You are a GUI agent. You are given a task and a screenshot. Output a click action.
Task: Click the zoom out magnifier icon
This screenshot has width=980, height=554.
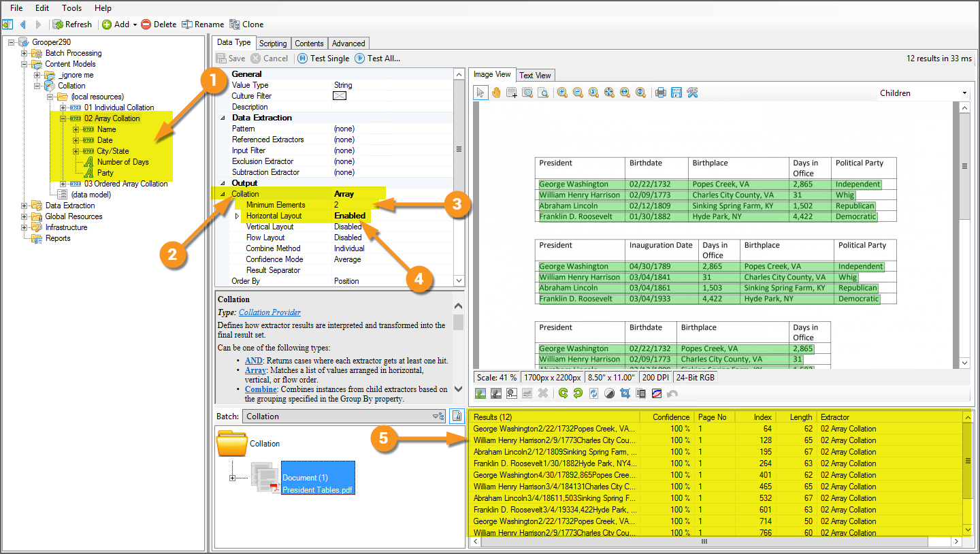pos(578,93)
